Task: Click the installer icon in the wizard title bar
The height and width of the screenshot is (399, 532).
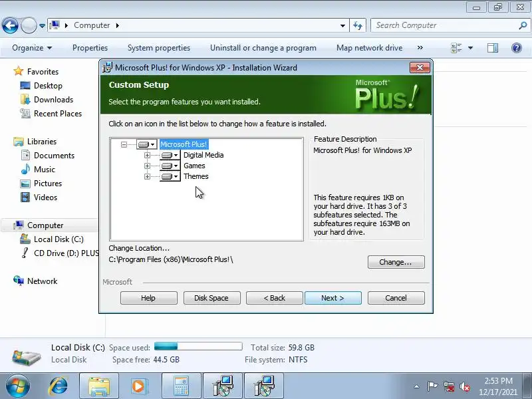Action: pyautogui.click(x=107, y=68)
